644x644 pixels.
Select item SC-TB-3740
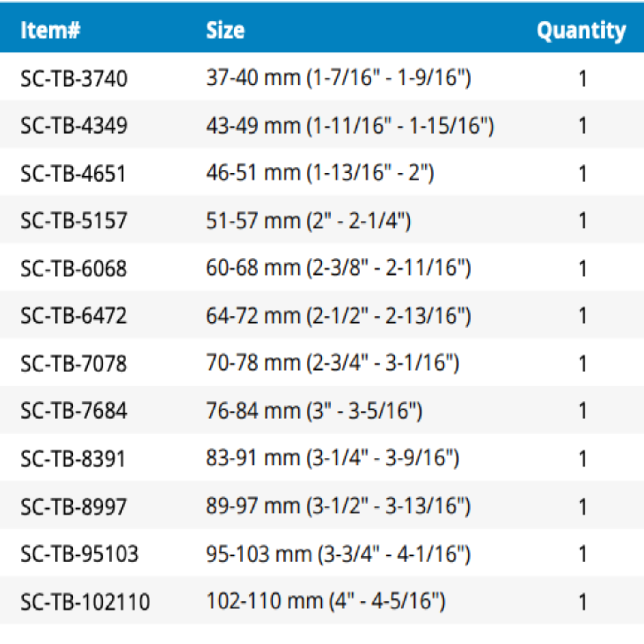[74, 79]
